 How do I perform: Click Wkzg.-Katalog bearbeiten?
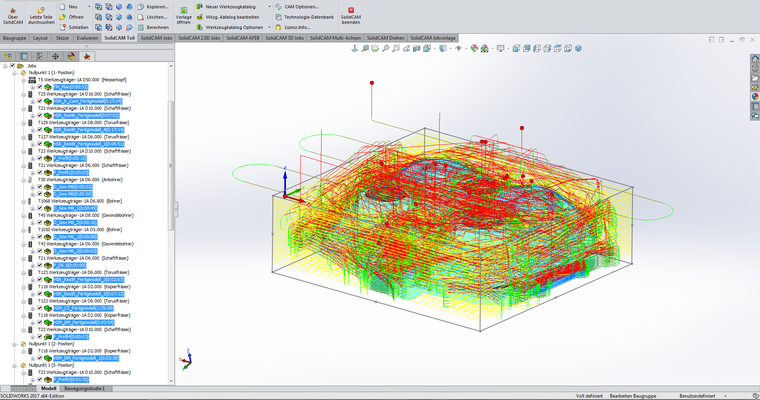click(228, 17)
